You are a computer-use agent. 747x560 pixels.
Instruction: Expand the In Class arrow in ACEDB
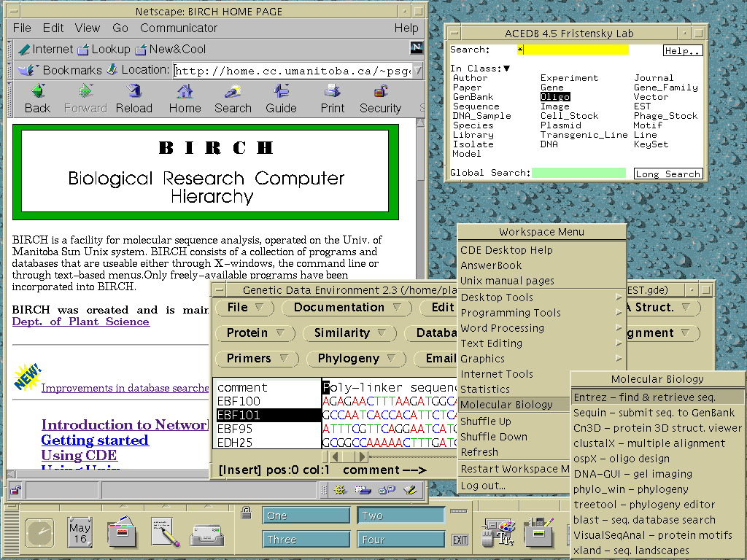click(507, 69)
